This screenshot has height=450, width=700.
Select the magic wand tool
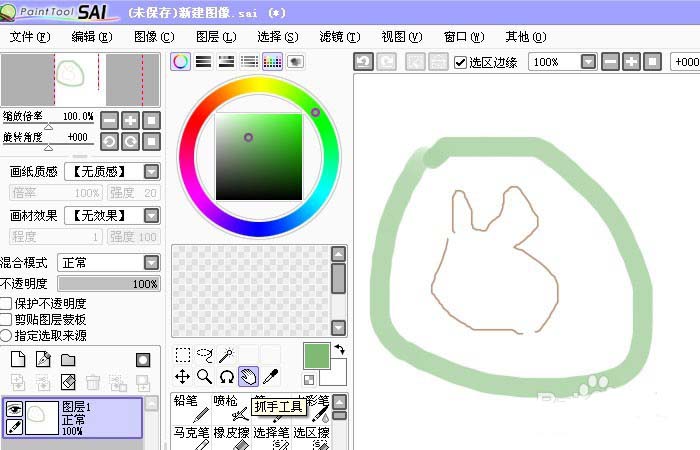pyautogui.click(x=226, y=355)
